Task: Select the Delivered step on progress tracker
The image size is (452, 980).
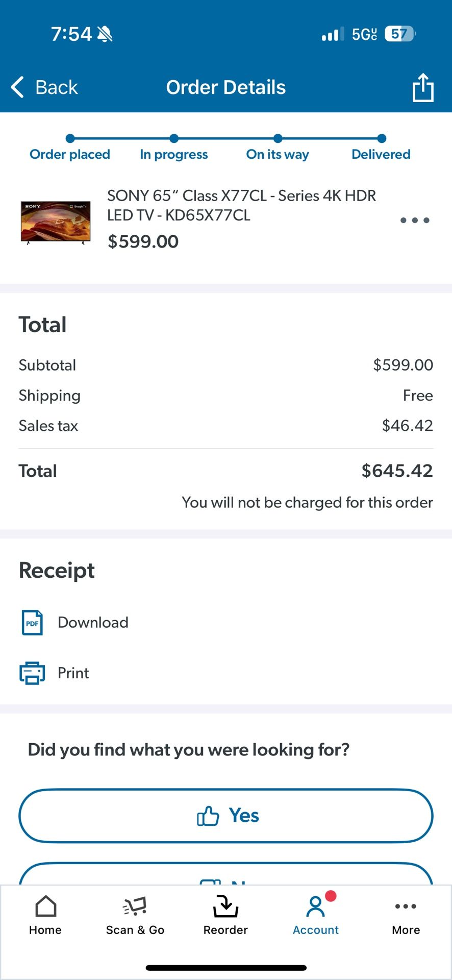Action: click(x=381, y=154)
